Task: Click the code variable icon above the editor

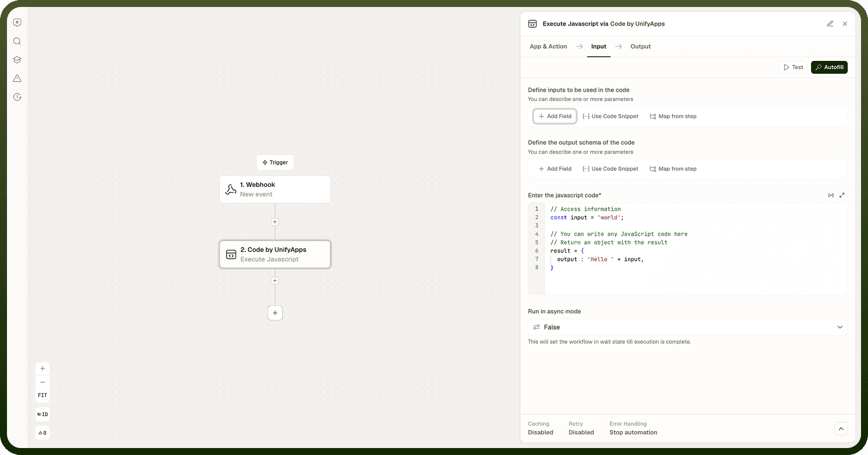Action: point(831,195)
